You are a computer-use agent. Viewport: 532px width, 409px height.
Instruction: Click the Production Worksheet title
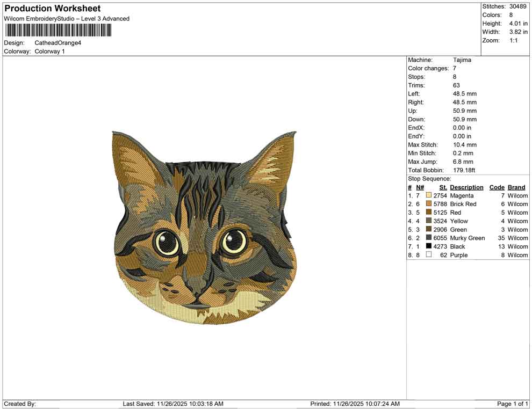point(52,9)
